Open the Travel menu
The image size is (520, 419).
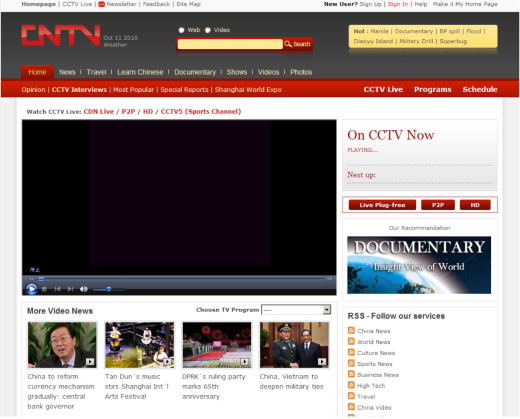(x=96, y=72)
